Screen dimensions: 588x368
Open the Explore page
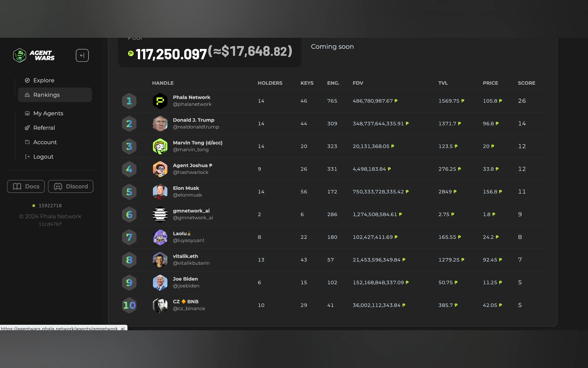pyautogui.click(x=44, y=80)
